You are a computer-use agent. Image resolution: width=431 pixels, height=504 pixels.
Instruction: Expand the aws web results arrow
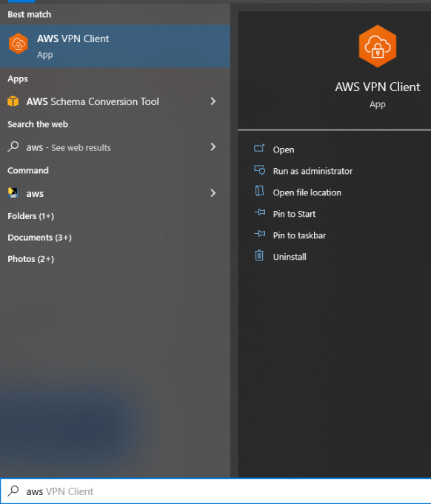pyautogui.click(x=213, y=147)
